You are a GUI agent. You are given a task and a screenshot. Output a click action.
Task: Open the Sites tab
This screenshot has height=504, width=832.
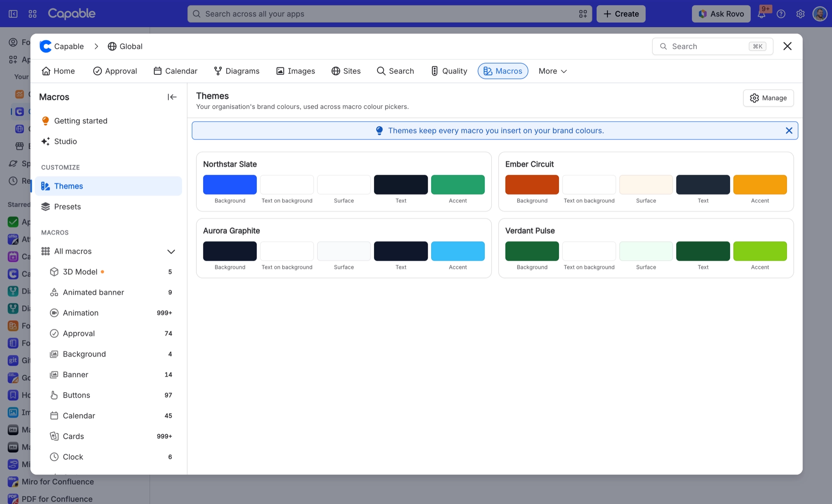click(x=346, y=71)
